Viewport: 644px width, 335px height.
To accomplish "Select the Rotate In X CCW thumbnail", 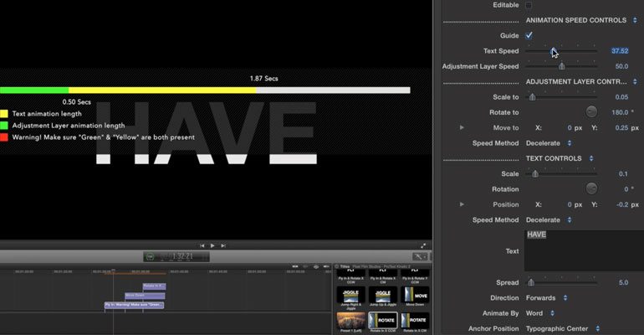I will [x=383, y=320].
